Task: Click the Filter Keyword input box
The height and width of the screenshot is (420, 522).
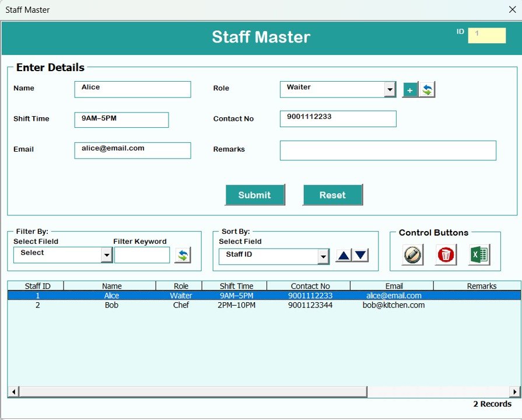Action: pos(142,256)
